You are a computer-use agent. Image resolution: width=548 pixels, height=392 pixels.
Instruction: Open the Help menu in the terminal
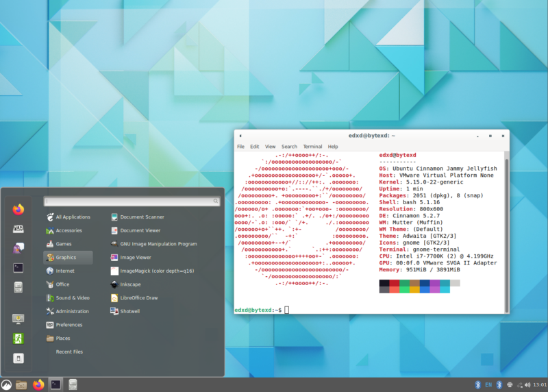[x=333, y=147]
